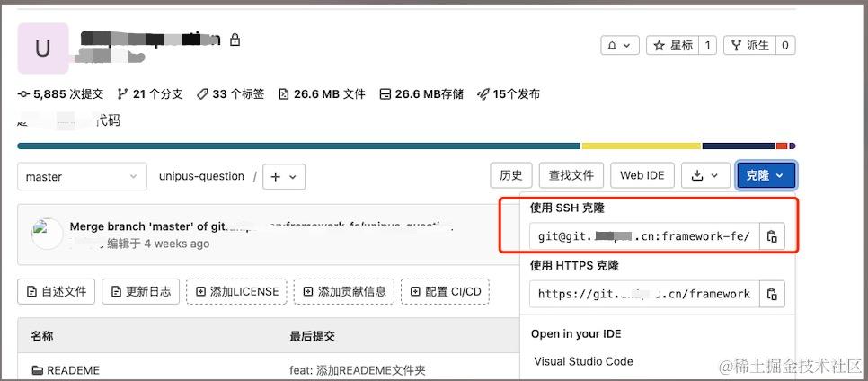Select the SSH clone URL field

coord(644,236)
